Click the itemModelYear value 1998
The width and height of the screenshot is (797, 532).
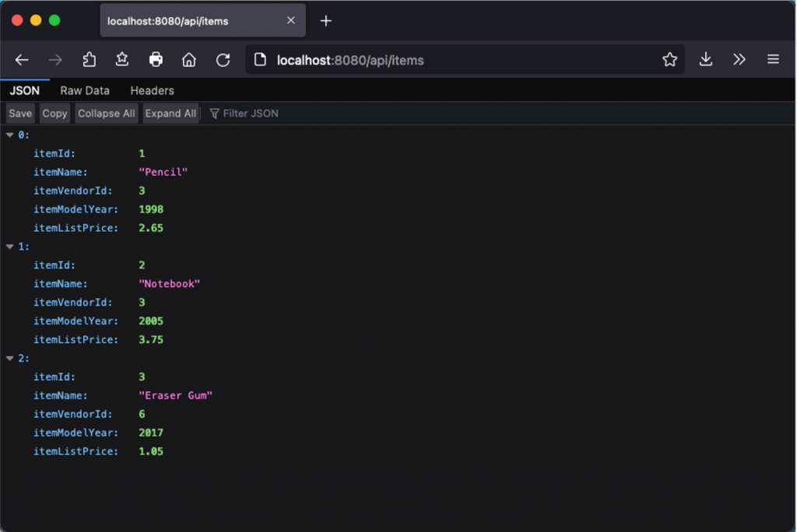point(151,209)
